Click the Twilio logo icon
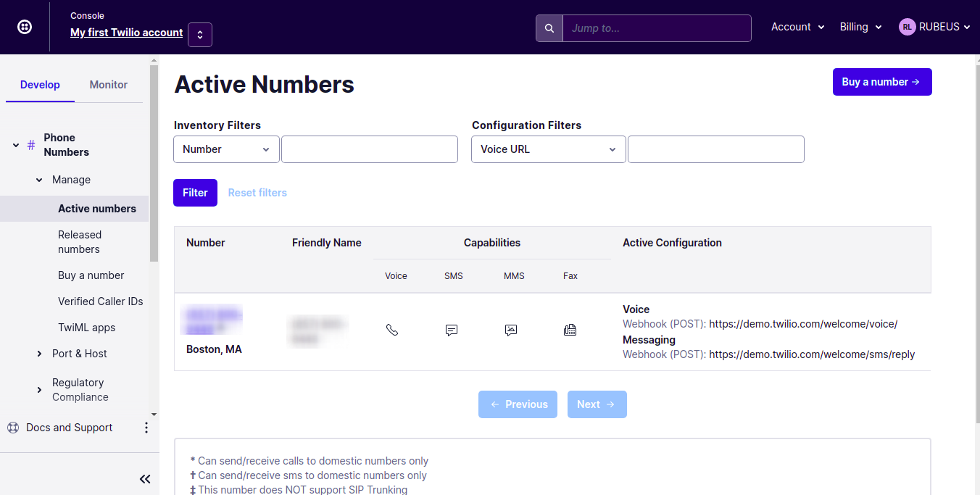Screen dimensions: 980x495 (25, 27)
